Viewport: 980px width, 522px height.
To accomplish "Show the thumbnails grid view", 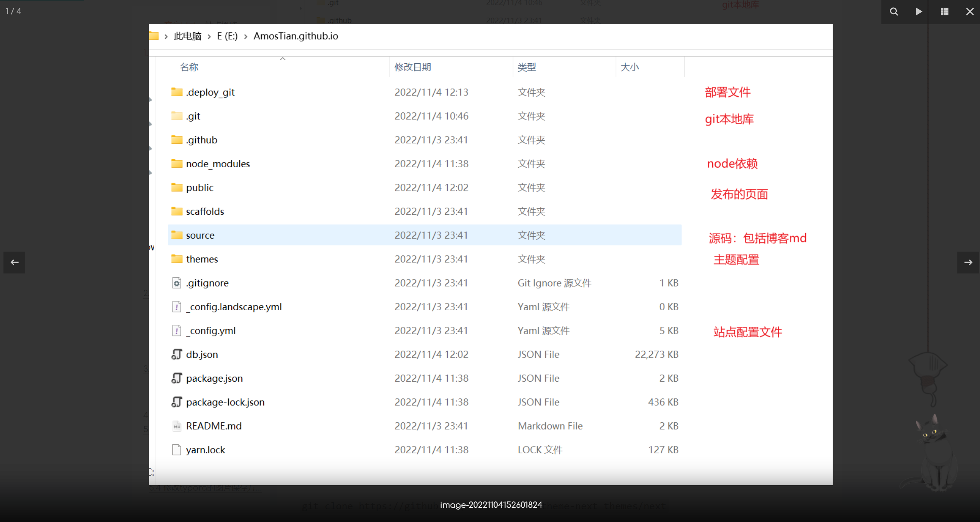I will pos(945,12).
